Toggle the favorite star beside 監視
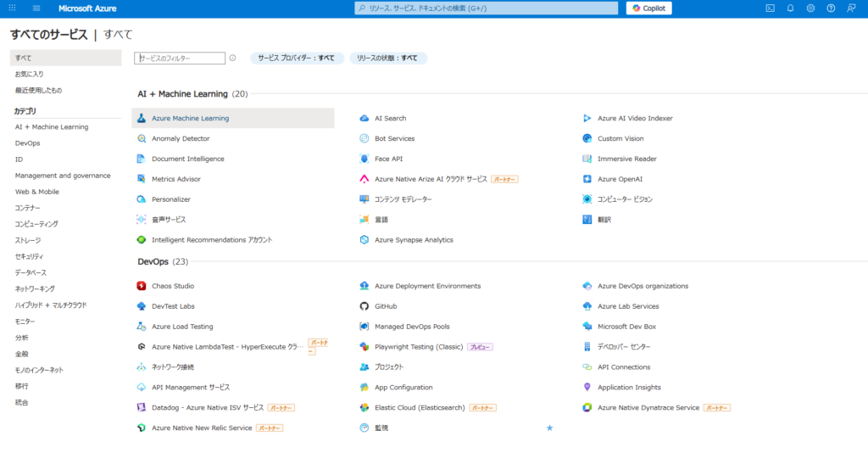The width and height of the screenshot is (868, 453). [549, 428]
